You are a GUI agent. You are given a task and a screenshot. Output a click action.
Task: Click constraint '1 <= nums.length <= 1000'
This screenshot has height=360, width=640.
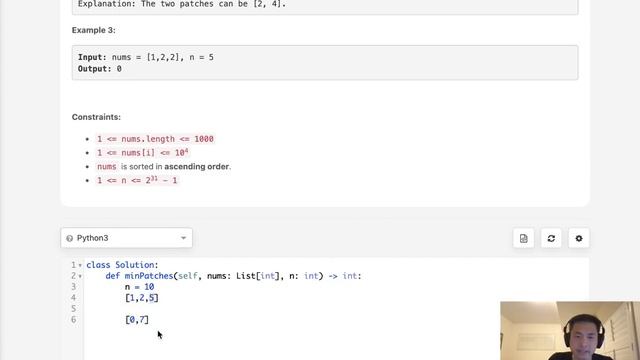tap(155, 139)
